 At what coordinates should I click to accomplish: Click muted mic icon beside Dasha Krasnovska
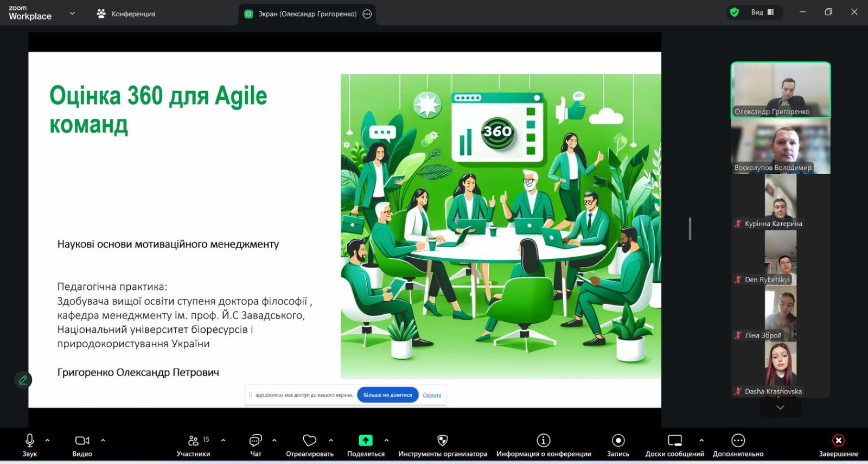[738, 391]
